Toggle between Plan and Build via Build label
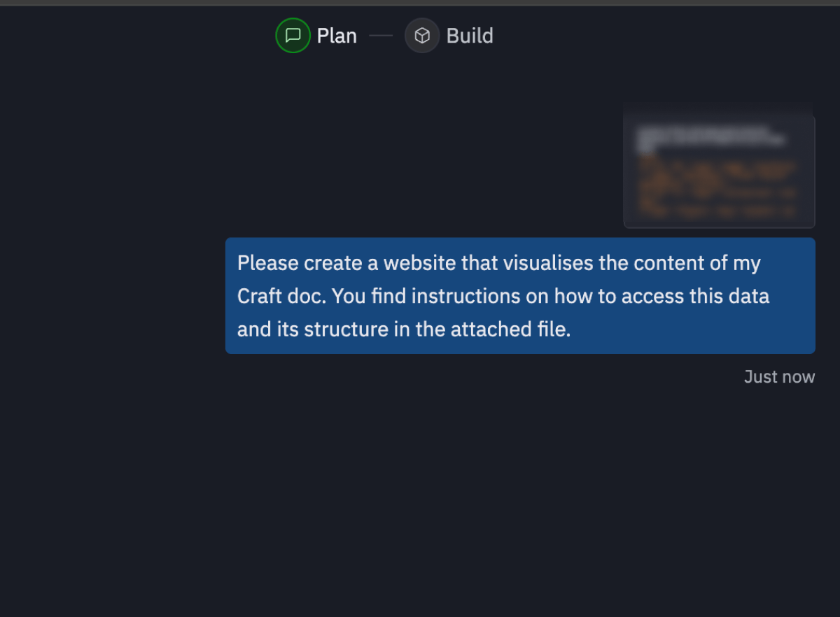Image resolution: width=840 pixels, height=617 pixels. [x=468, y=36]
